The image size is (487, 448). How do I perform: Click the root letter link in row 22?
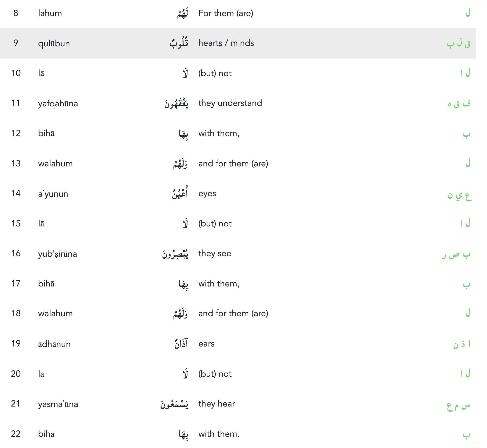point(466,434)
